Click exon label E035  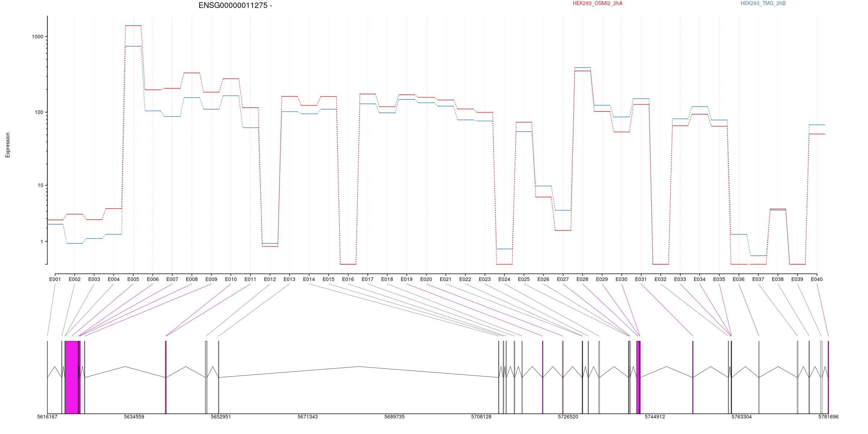pos(719,279)
